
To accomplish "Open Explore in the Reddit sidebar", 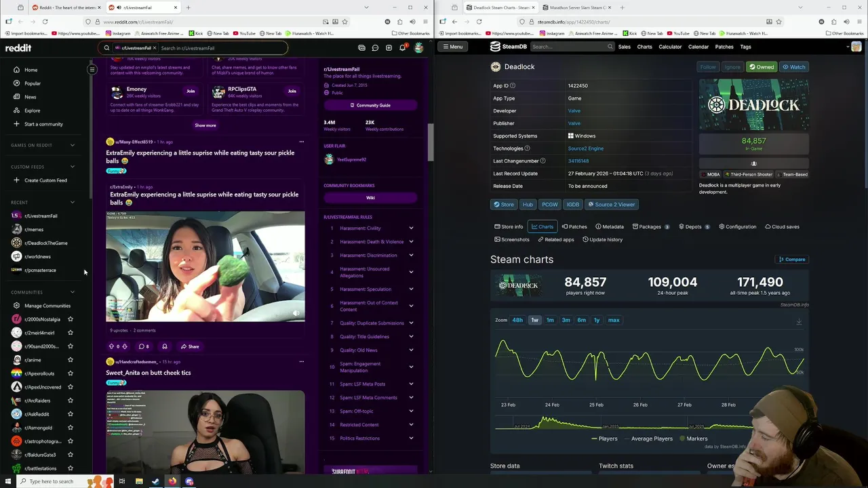I will 32,110.
